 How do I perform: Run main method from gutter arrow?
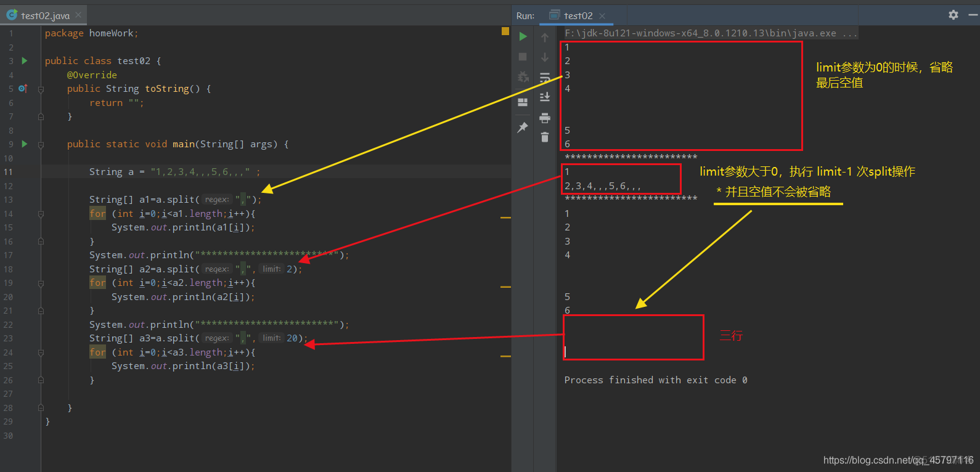[x=25, y=144]
